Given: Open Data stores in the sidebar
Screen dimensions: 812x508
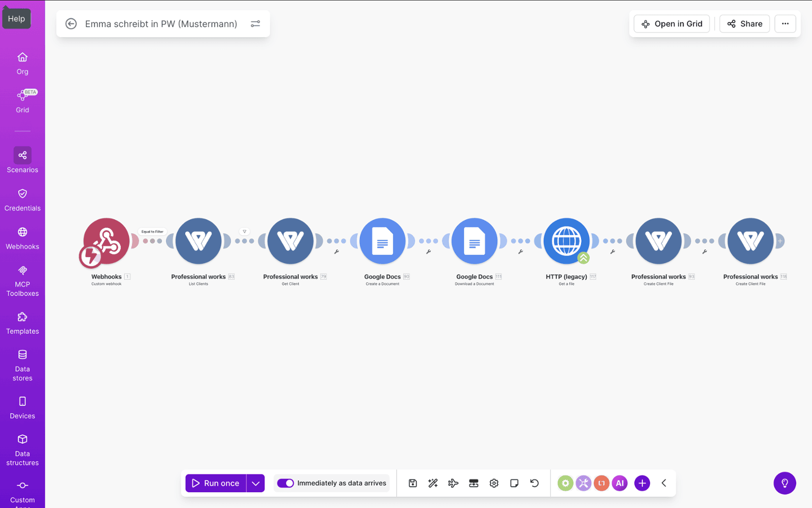Looking at the screenshot, I should (x=22, y=365).
